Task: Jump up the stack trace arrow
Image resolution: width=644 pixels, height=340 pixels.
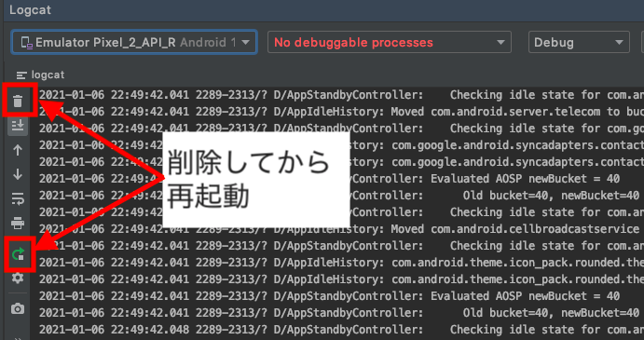Action: pyautogui.click(x=18, y=150)
